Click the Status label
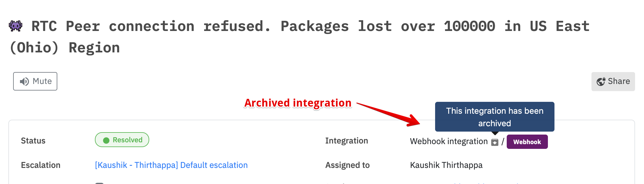The height and width of the screenshot is (184, 644). (33, 141)
